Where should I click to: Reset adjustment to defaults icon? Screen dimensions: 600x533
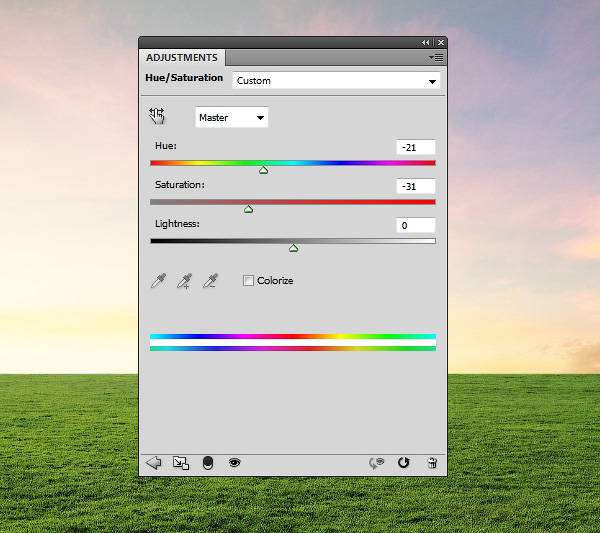click(404, 463)
